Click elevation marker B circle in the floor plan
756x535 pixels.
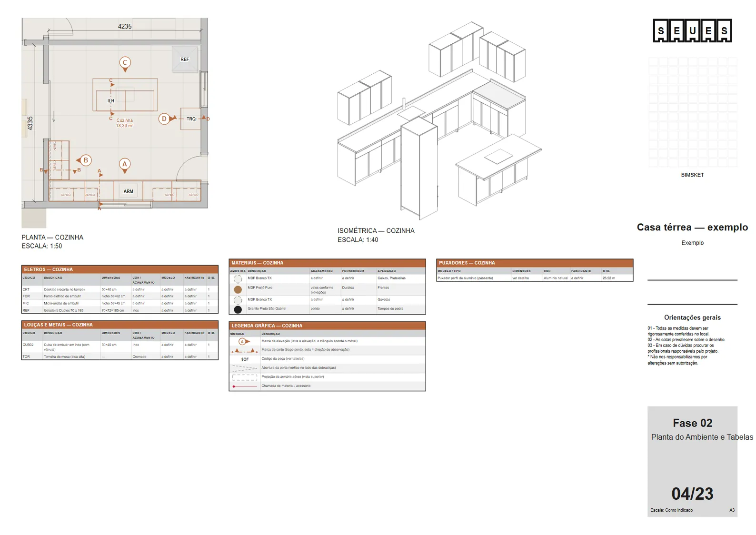[86, 160]
